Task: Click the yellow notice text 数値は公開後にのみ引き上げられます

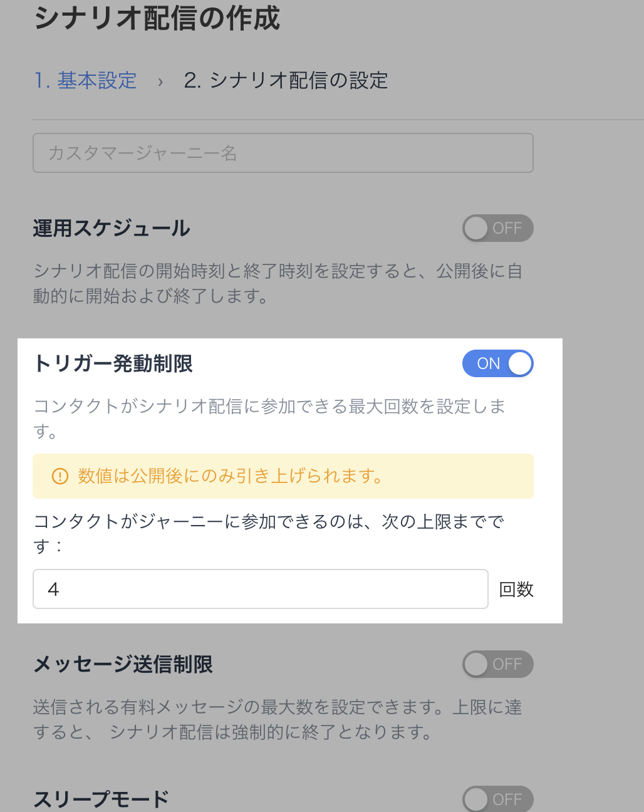Action: pos(230,476)
